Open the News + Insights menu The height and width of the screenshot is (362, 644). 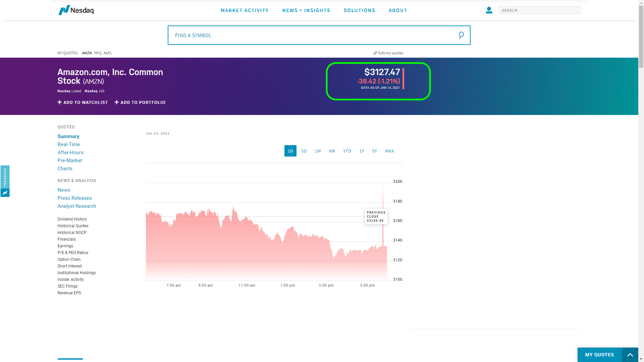[306, 10]
